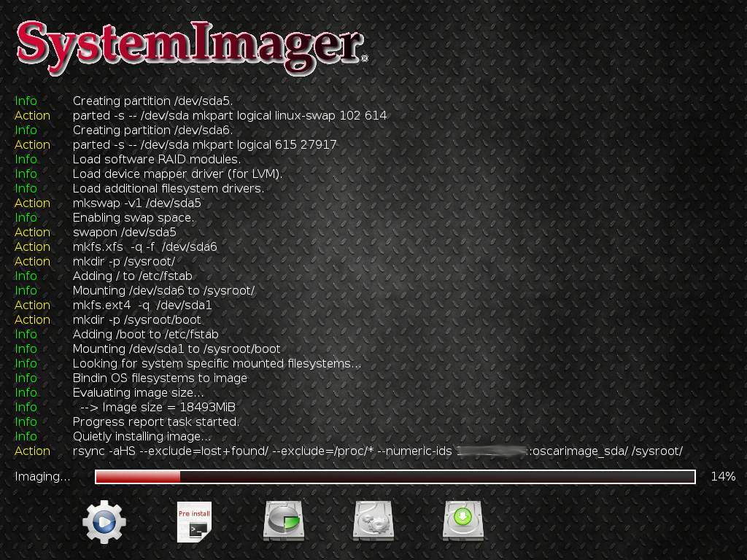The image size is (747, 560).
Task: Click "Load additional filesystem drivers." entry
Action: [x=169, y=189]
